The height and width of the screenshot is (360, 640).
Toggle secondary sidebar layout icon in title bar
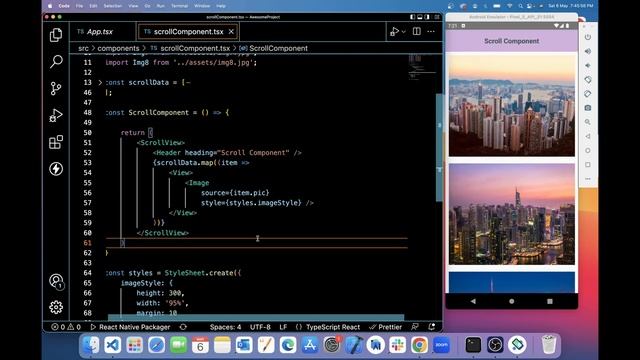click(x=427, y=17)
